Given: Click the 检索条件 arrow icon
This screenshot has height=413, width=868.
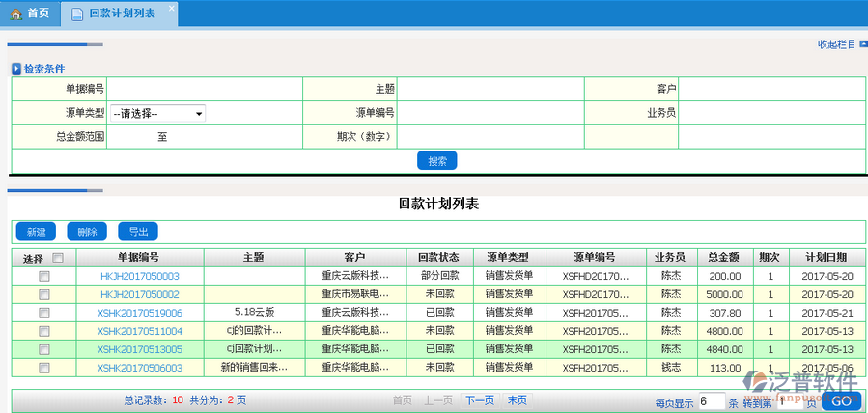Looking at the screenshot, I should pos(16,69).
